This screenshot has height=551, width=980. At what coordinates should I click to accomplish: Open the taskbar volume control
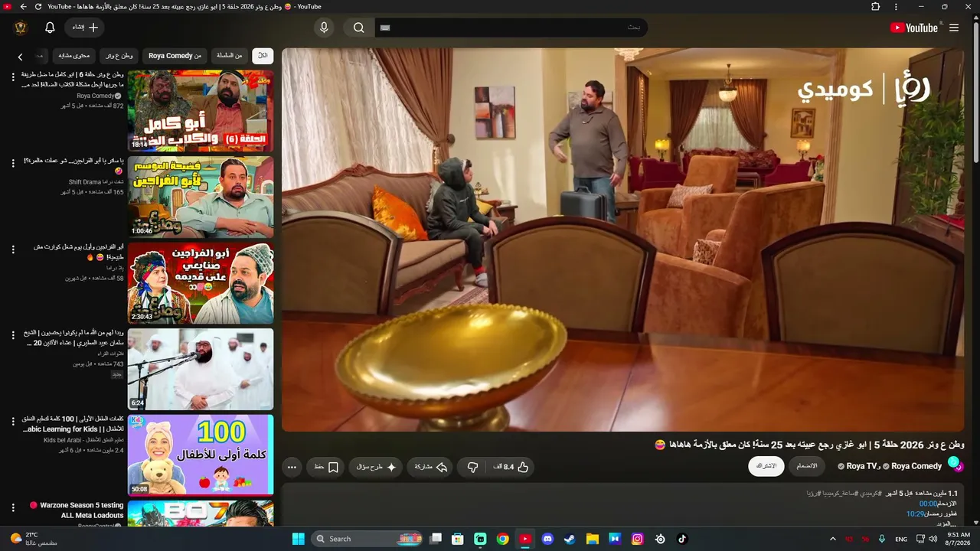[933, 539]
